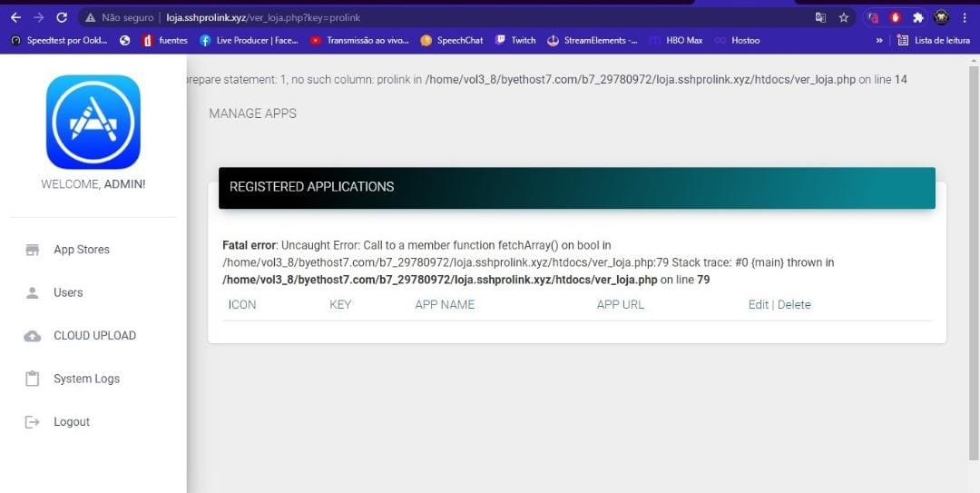This screenshot has width=980, height=493.
Task: Open App Stores from the sidebar
Action: click(81, 250)
